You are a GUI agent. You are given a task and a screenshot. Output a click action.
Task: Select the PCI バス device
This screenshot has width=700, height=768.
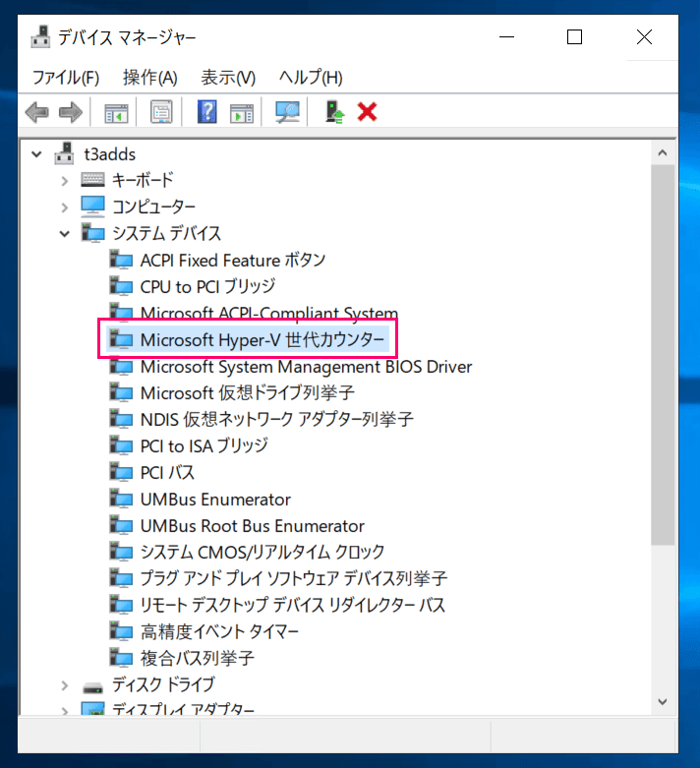click(167, 473)
